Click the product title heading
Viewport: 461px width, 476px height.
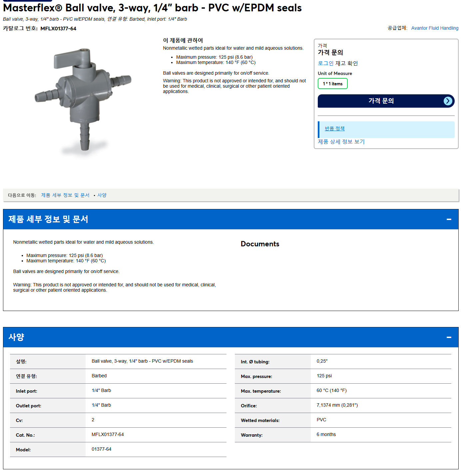(152, 8)
